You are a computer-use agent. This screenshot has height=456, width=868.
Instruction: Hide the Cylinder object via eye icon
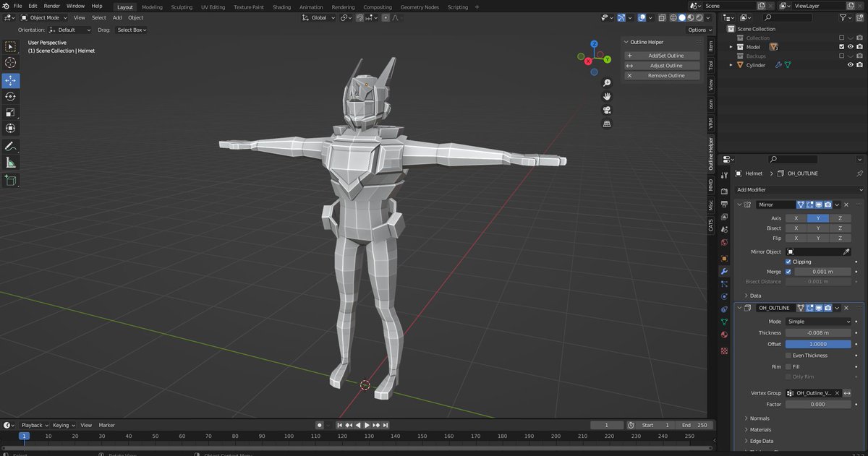tap(851, 65)
